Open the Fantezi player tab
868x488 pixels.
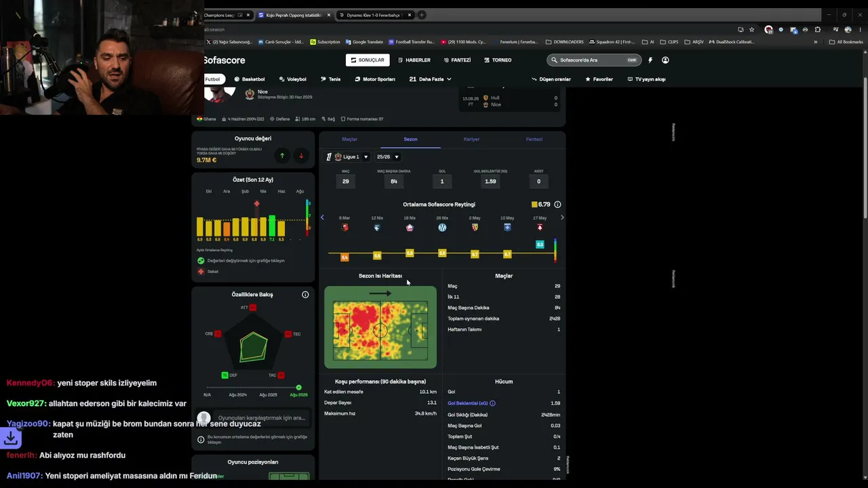click(534, 139)
